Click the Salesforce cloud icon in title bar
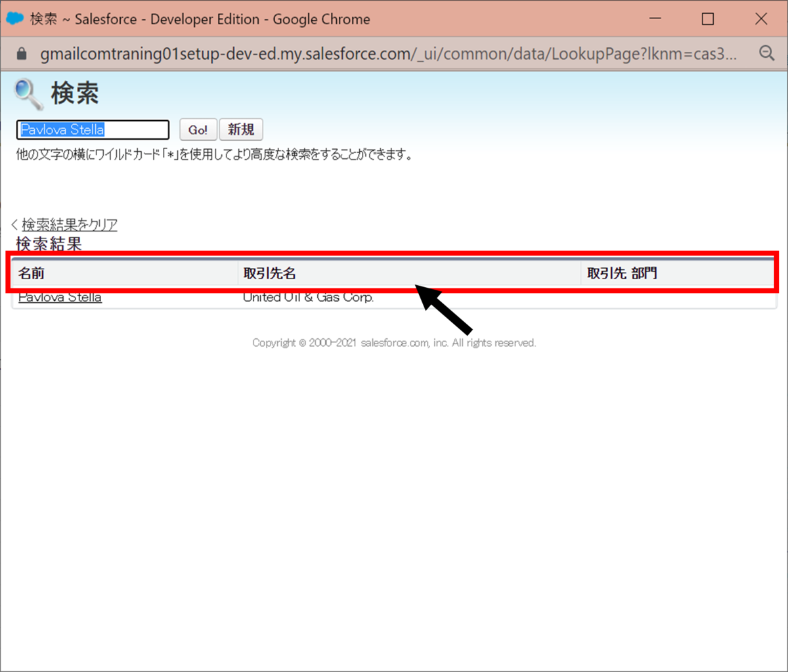The image size is (788, 672). 14,19
